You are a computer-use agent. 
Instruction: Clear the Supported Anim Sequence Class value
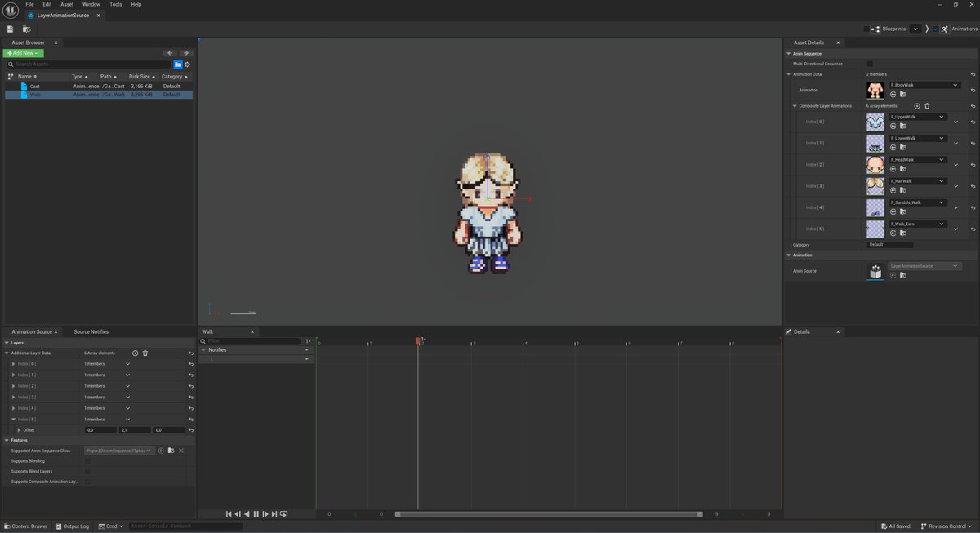point(180,451)
